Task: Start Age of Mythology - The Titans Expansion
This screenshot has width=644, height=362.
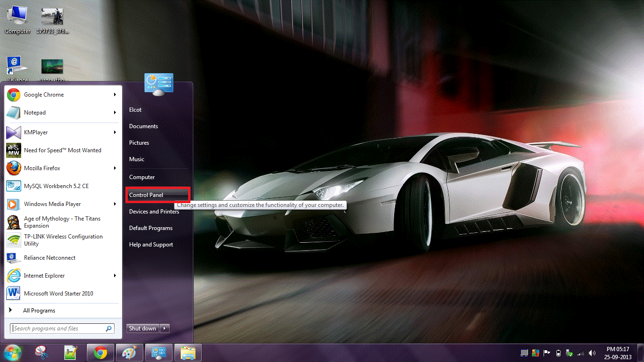Action: tap(63, 222)
